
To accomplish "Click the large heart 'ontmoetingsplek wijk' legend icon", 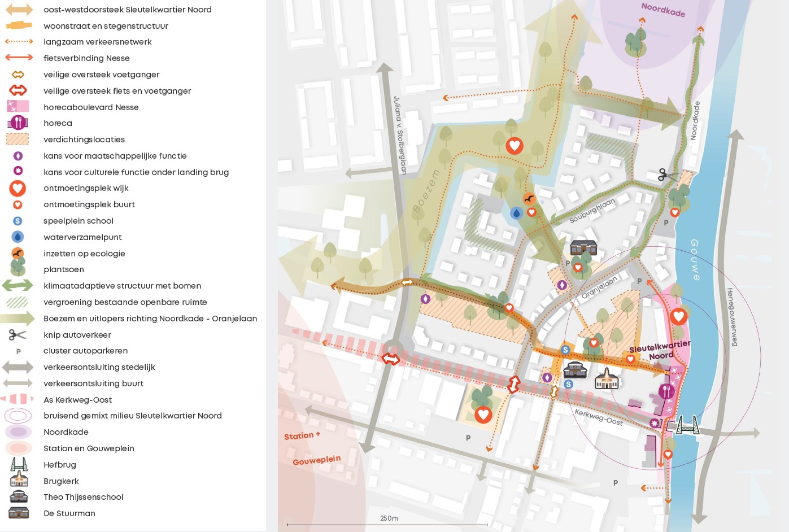I will click(18, 188).
